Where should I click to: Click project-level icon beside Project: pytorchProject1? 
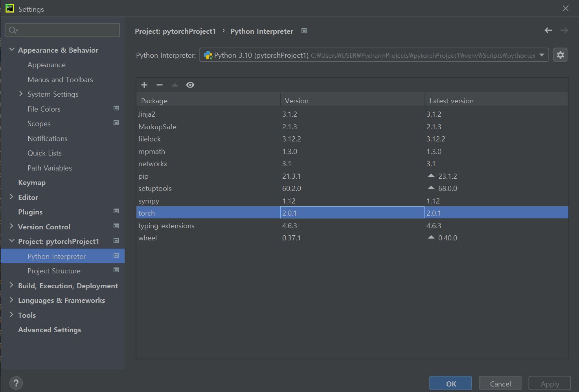[116, 240]
